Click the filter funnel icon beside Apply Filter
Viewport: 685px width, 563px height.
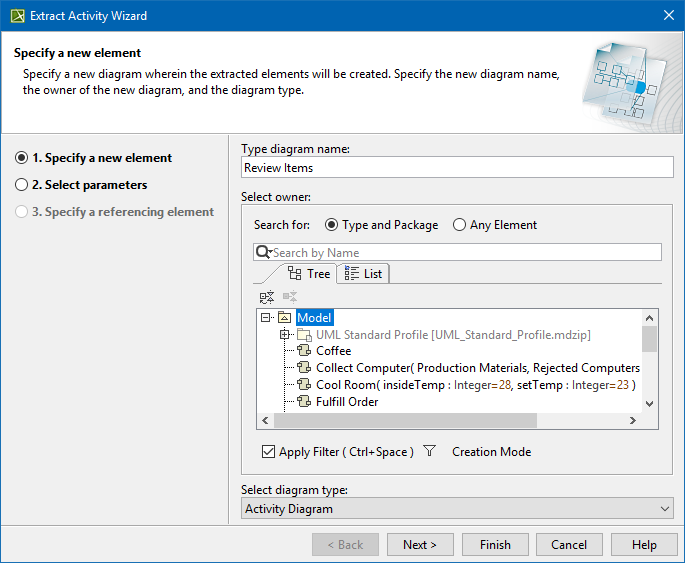429,452
